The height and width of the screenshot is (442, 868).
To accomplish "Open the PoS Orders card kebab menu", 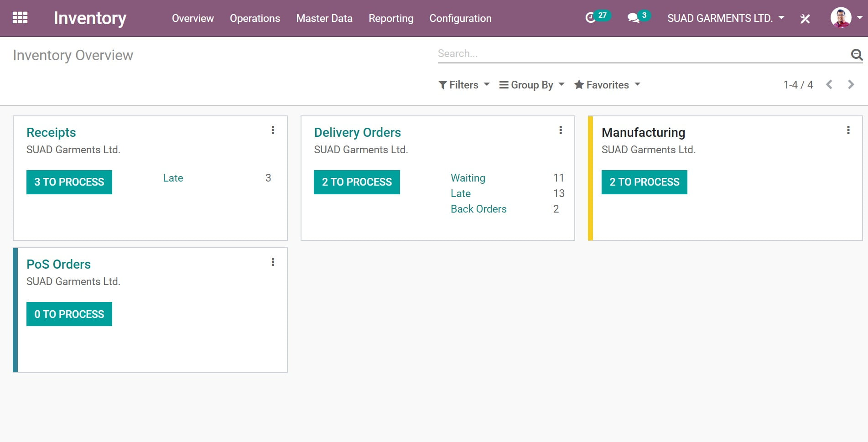I will point(273,262).
